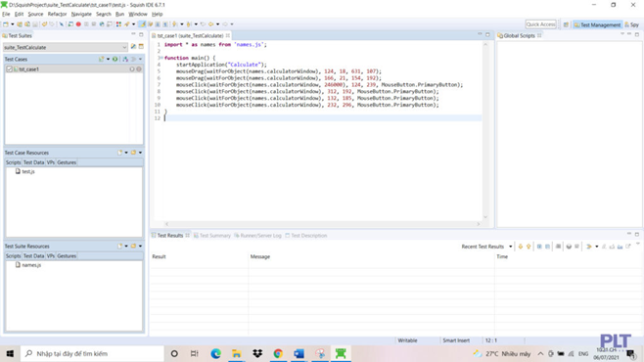The image size is (644, 362).
Task: Open the Test Data tab in Test Case Resources
Action: 33,162
